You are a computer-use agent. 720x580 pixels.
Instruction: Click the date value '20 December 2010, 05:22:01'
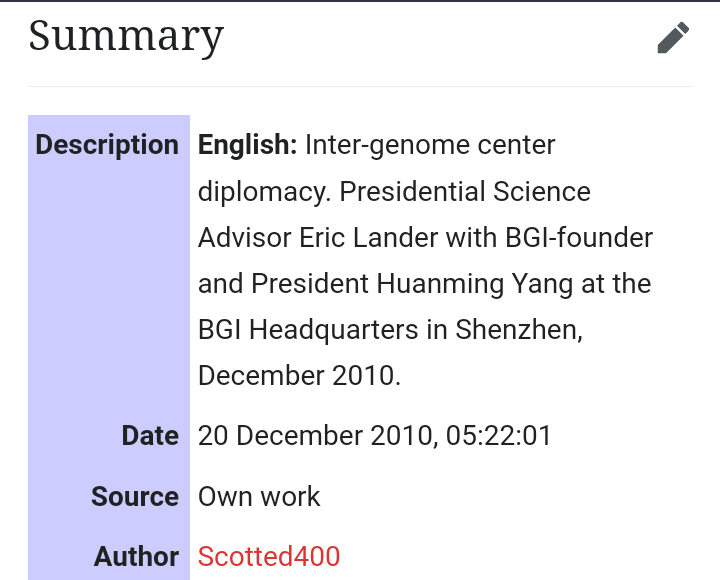pyautogui.click(x=375, y=436)
